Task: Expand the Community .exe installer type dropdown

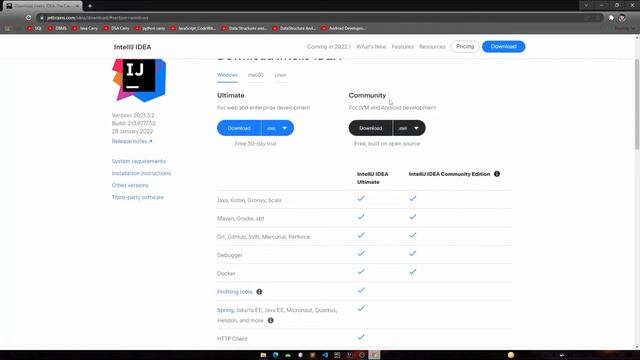Action: pyautogui.click(x=409, y=128)
